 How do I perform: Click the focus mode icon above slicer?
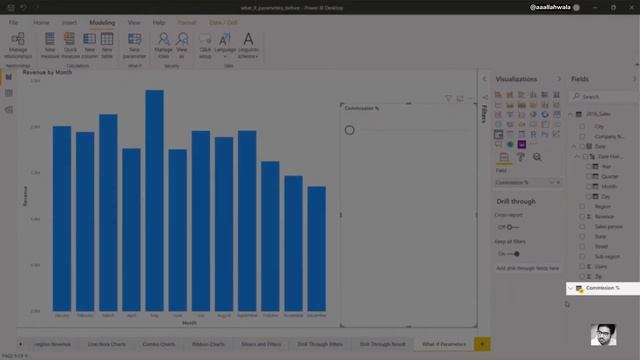pos(460,98)
